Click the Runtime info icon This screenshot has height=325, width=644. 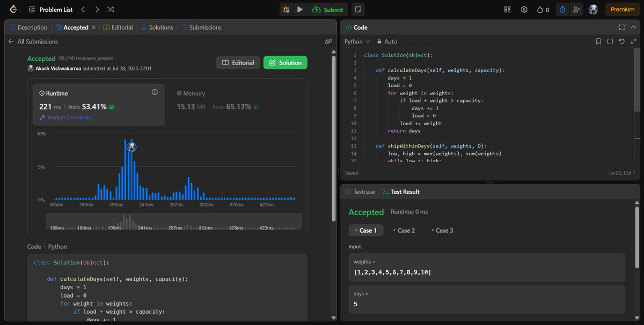coord(155,92)
